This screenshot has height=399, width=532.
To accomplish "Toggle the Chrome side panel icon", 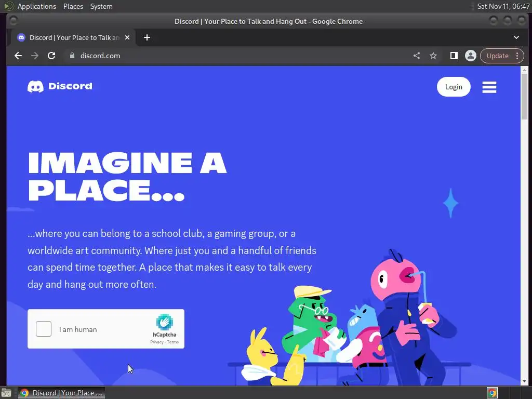I will [x=454, y=56].
